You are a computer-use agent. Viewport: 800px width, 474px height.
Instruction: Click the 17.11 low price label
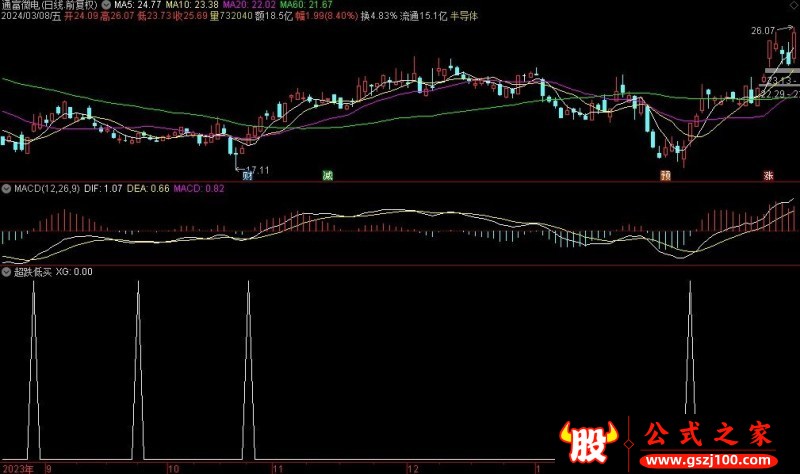(257, 169)
